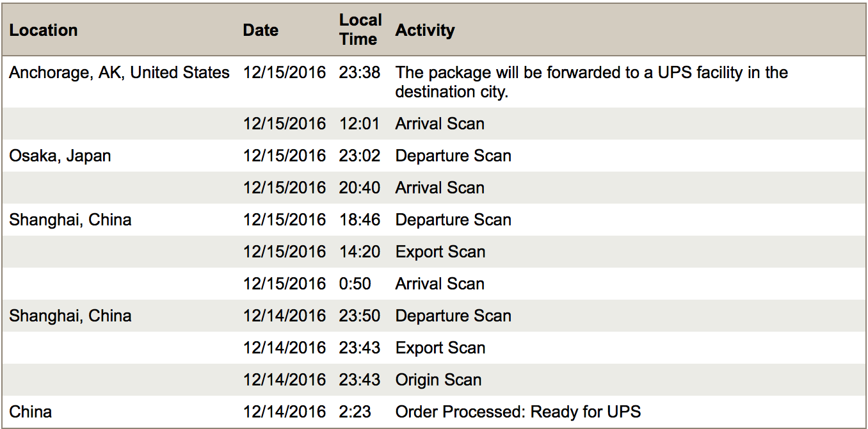Click the Order Processed: Ready for UPS activity
Viewport: 868px width, 429px height.
[x=518, y=412]
